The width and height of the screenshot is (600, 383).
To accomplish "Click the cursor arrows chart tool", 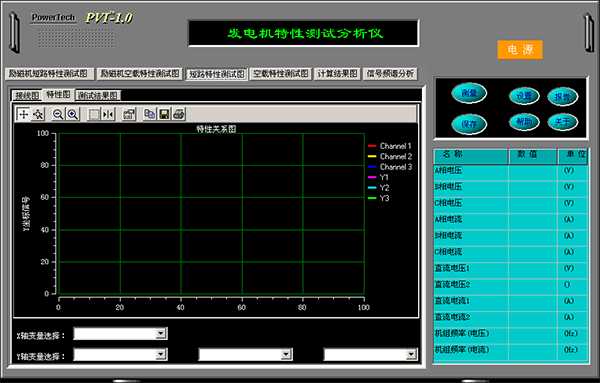I will pyautogui.click(x=38, y=114).
